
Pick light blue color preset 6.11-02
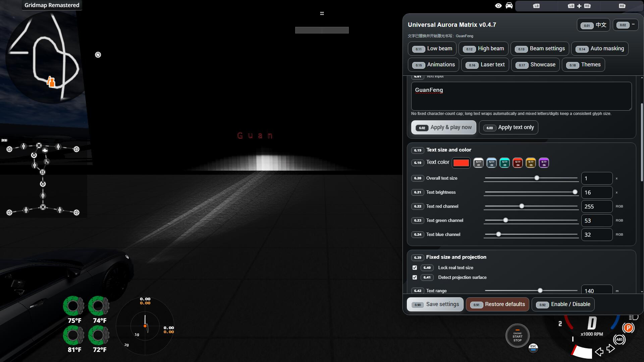[x=492, y=163]
